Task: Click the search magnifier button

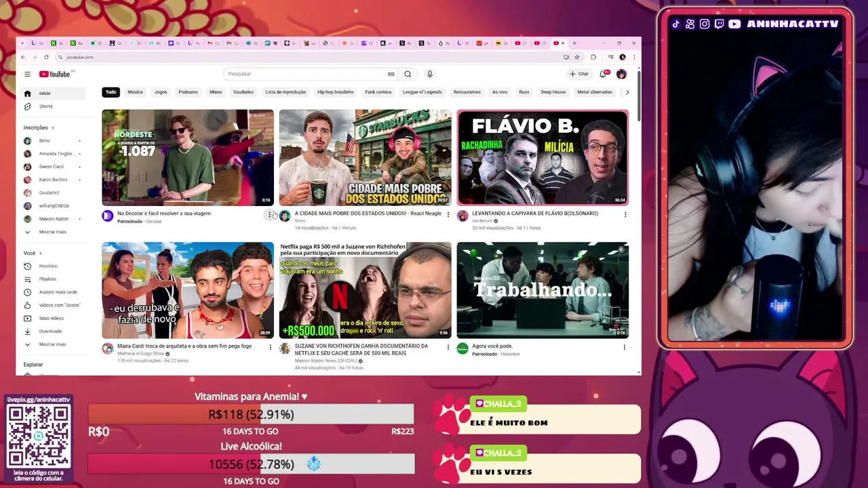Action: pyautogui.click(x=408, y=74)
